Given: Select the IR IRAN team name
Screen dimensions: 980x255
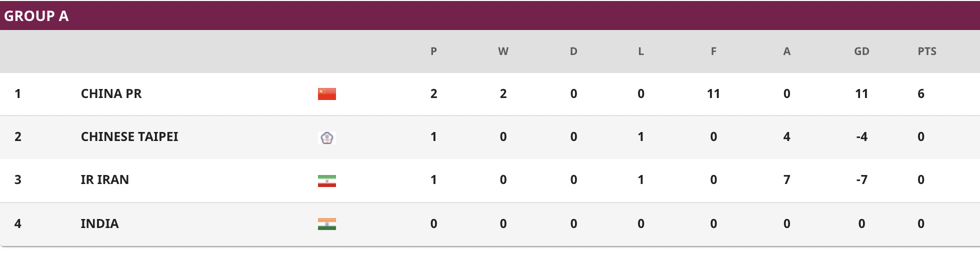Looking at the screenshot, I should pyautogui.click(x=104, y=179).
